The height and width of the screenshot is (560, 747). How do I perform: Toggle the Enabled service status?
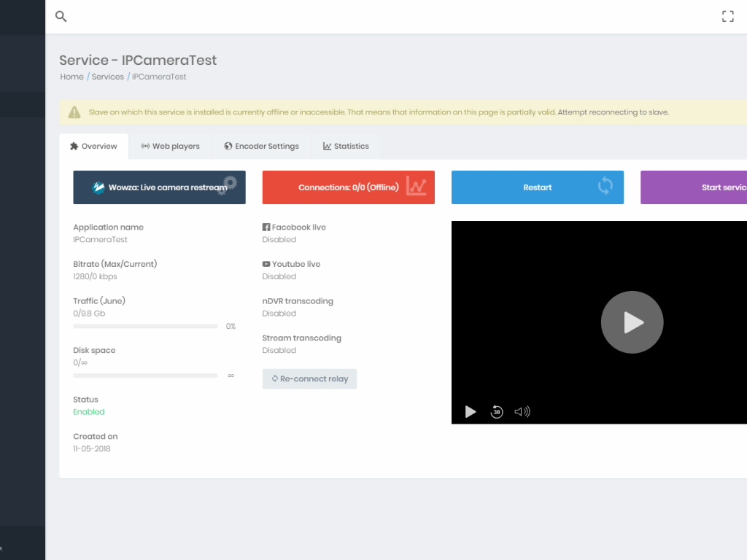pos(88,411)
